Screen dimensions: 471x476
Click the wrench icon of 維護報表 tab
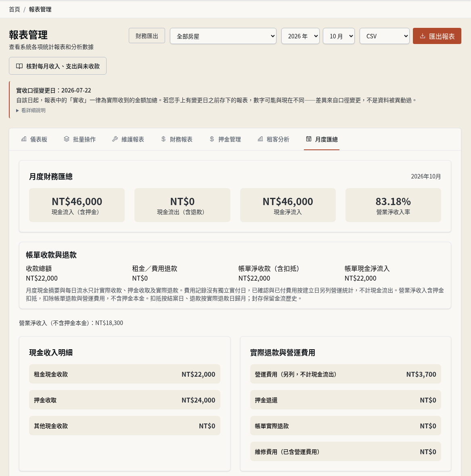[115, 139]
